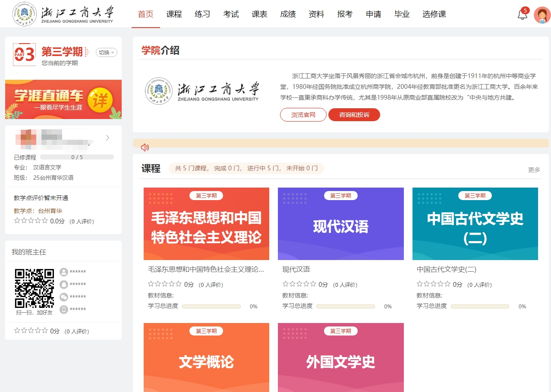Viewport: 551px width, 392px height.
Task: Click the 毛泽东思想 course cover thumbnail
Action: [206, 224]
